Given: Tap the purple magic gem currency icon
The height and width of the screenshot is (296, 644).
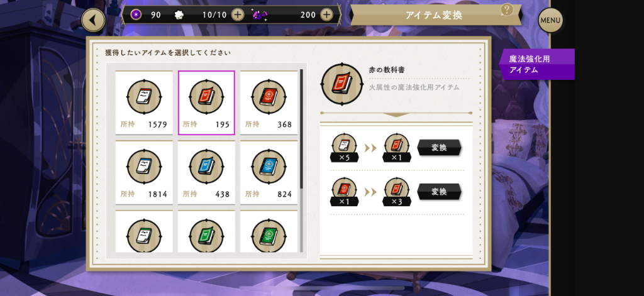Looking at the screenshot, I should (x=259, y=15).
